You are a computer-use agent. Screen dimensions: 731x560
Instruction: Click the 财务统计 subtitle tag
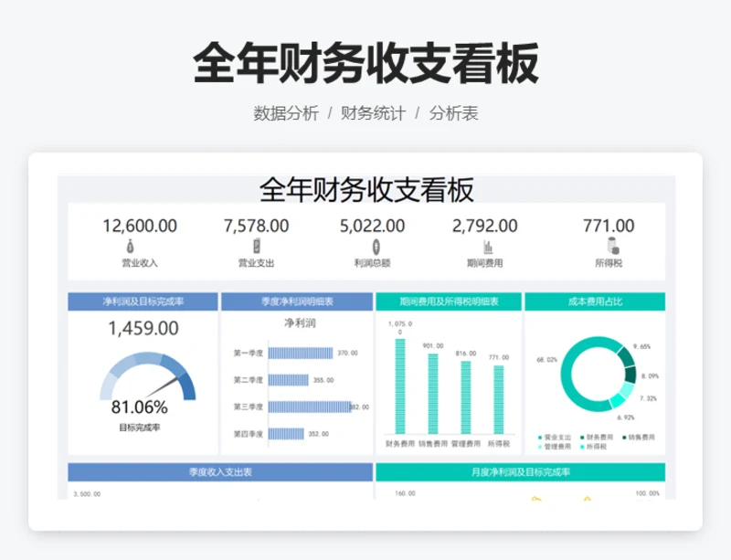pyautogui.click(x=373, y=113)
